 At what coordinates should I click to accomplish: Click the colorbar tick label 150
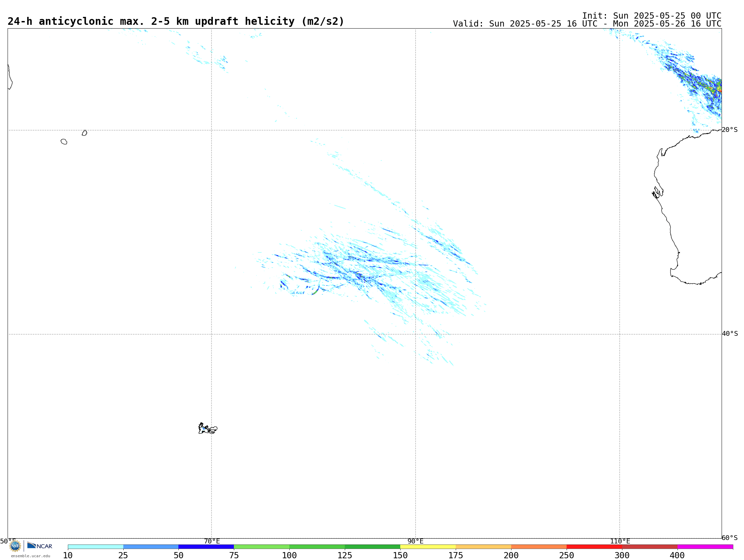(x=400, y=556)
